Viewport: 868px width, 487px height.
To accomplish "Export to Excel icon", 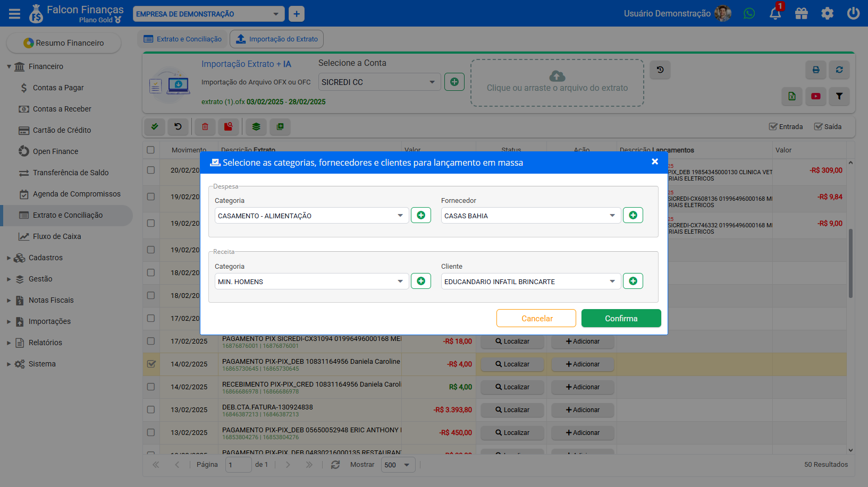I will [792, 96].
